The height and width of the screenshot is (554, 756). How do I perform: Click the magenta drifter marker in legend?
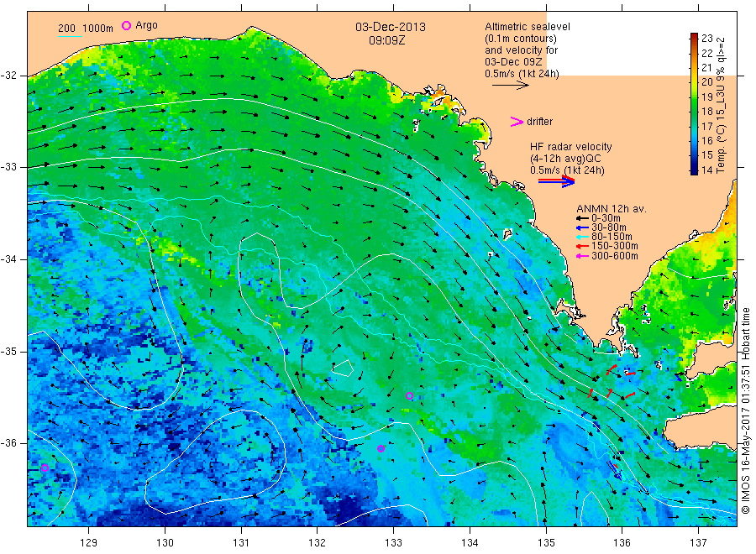point(517,122)
